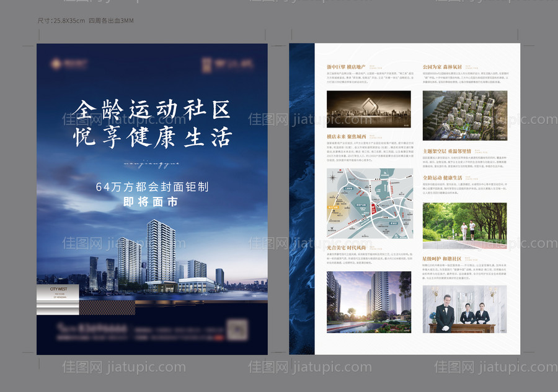Click the size note 尺寸:25.8X35cm text
558x392 pixels.
pos(86,20)
